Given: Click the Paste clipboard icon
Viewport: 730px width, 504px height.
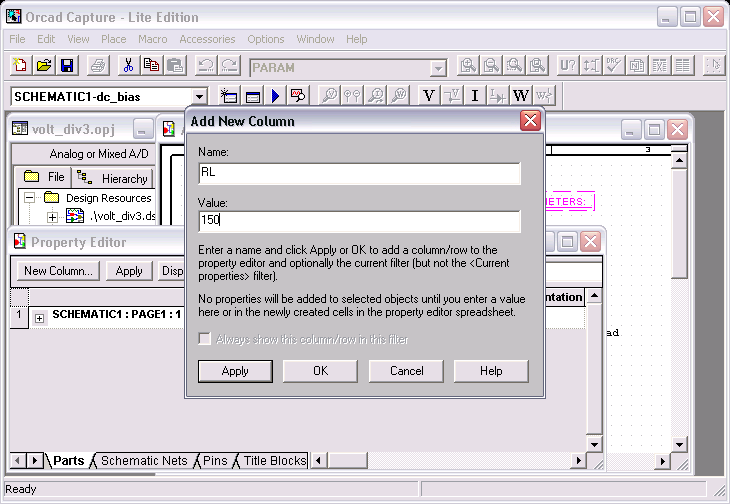Looking at the screenshot, I should [175, 66].
